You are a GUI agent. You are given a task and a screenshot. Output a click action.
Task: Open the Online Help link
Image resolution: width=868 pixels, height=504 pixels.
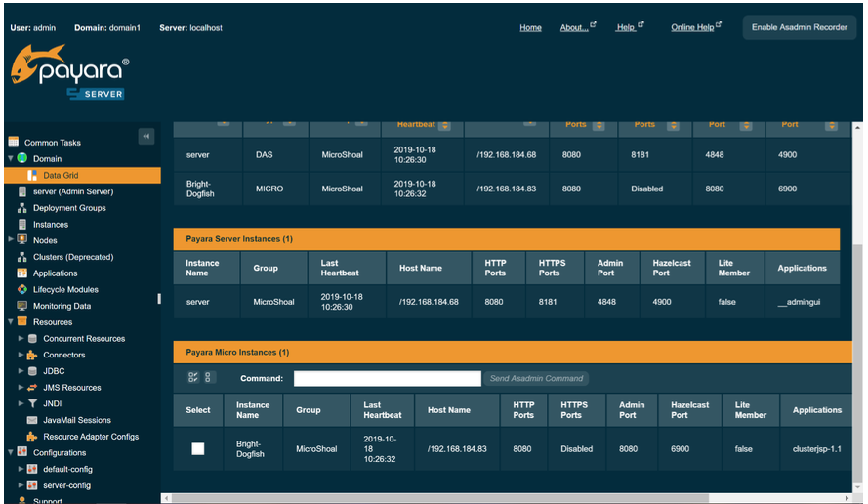(691, 27)
